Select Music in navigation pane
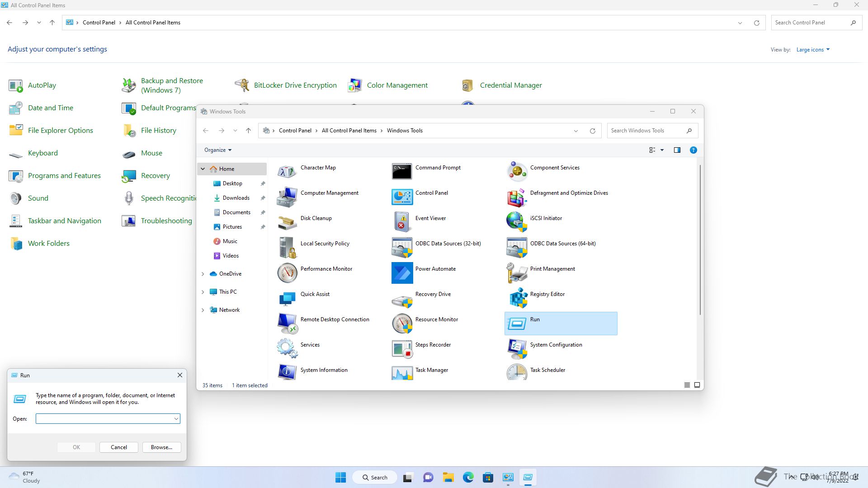Image resolution: width=868 pixels, height=488 pixels. [x=230, y=241]
